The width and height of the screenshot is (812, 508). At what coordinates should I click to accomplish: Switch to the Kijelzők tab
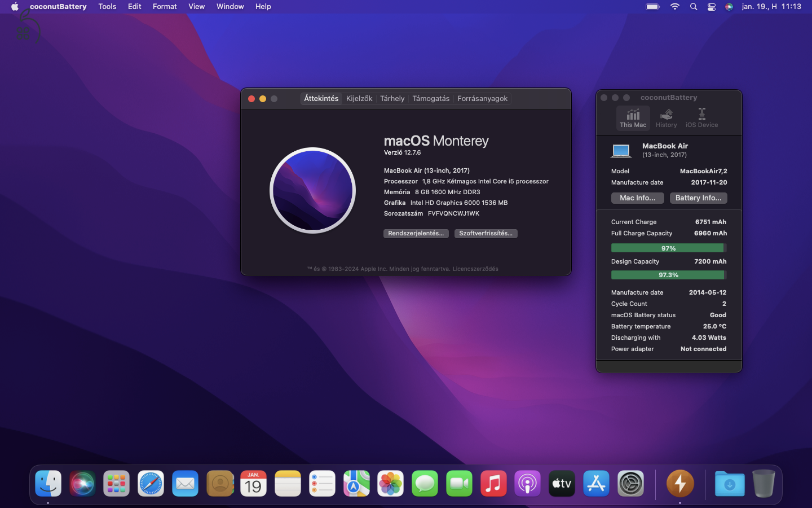coord(359,98)
